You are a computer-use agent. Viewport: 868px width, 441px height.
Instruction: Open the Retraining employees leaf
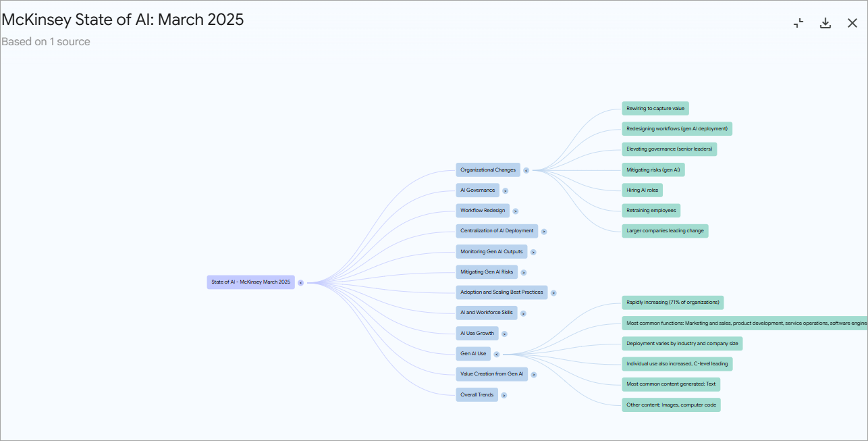pos(651,211)
